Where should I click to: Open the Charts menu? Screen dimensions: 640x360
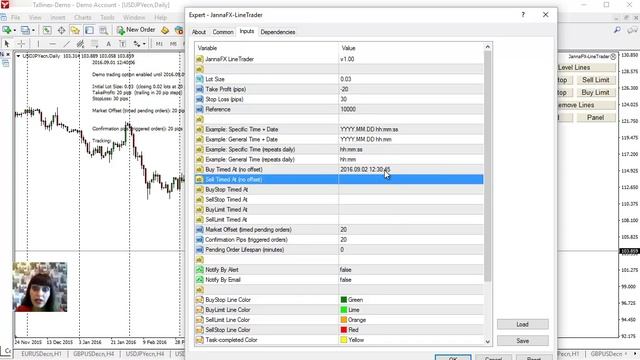click(x=83, y=18)
